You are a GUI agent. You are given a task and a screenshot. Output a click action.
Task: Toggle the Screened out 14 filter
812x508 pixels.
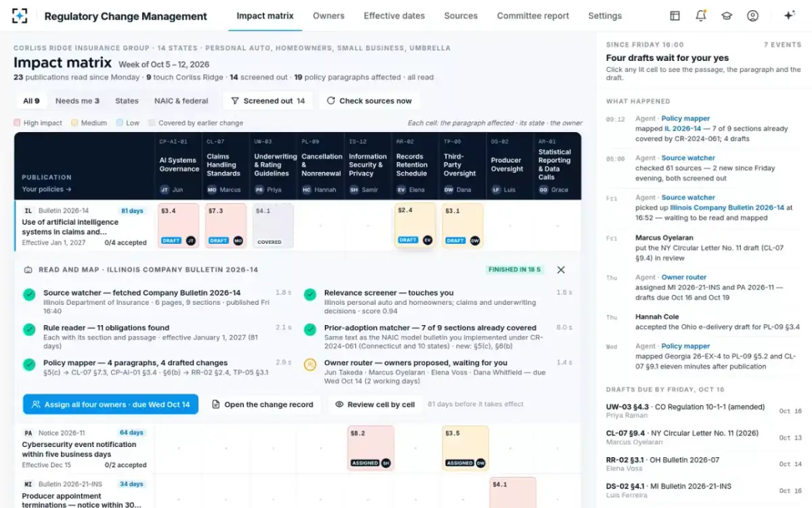point(268,101)
